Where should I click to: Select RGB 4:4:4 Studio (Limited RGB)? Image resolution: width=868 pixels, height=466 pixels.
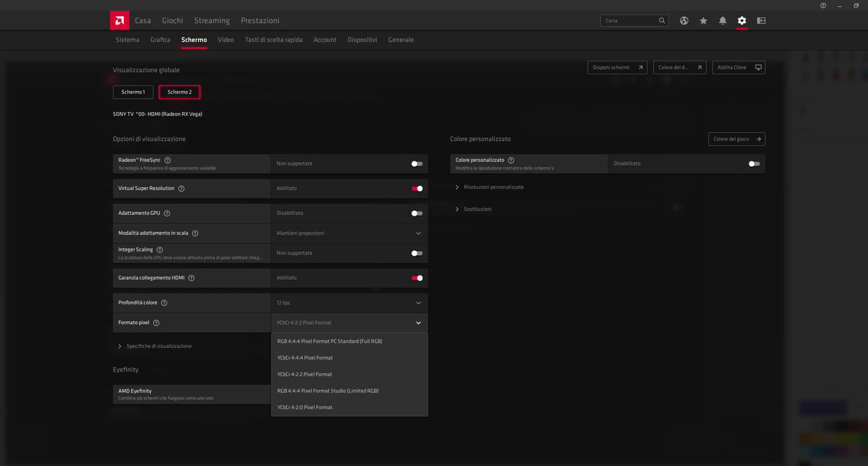pos(349,391)
